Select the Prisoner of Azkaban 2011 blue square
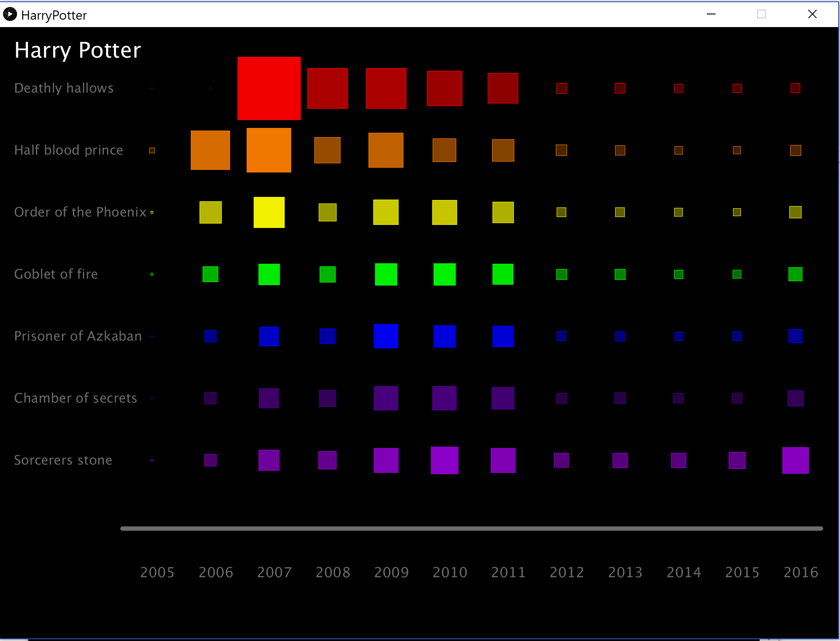Viewport: 840px width, 641px height. click(x=503, y=336)
